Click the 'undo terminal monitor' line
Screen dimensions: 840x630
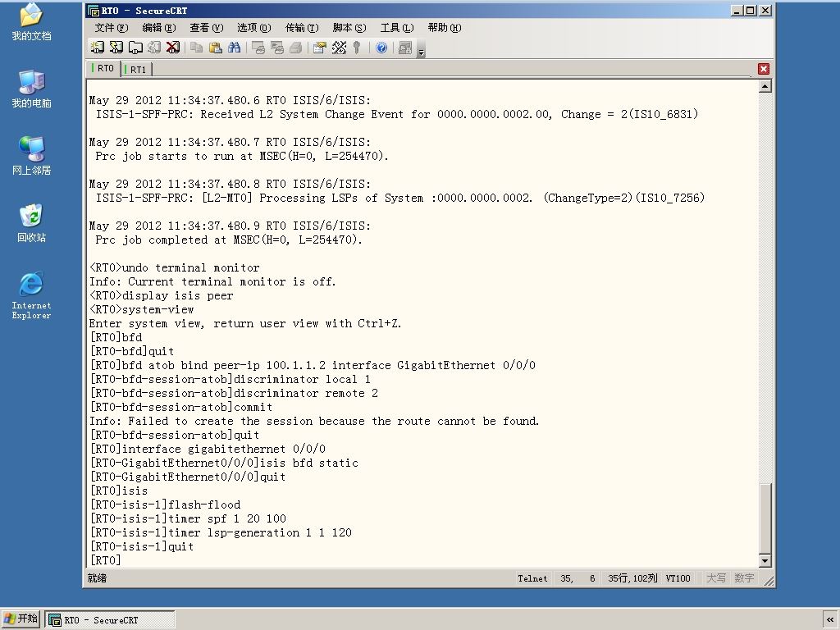175,268
